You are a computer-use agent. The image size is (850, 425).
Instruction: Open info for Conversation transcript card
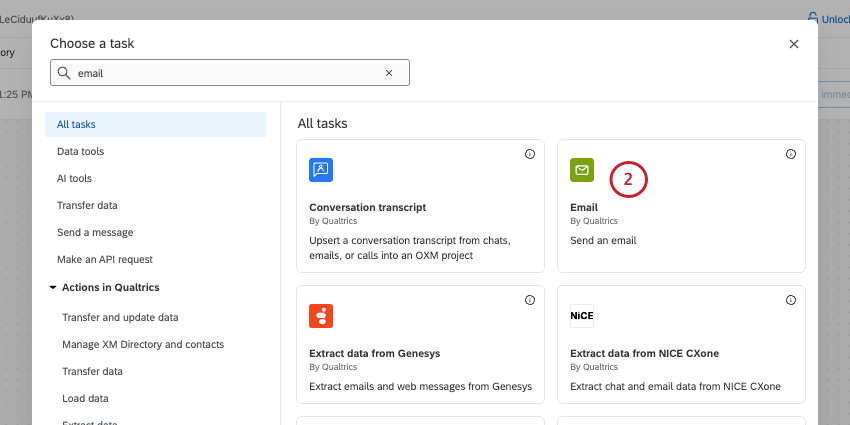pyautogui.click(x=530, y=154)
